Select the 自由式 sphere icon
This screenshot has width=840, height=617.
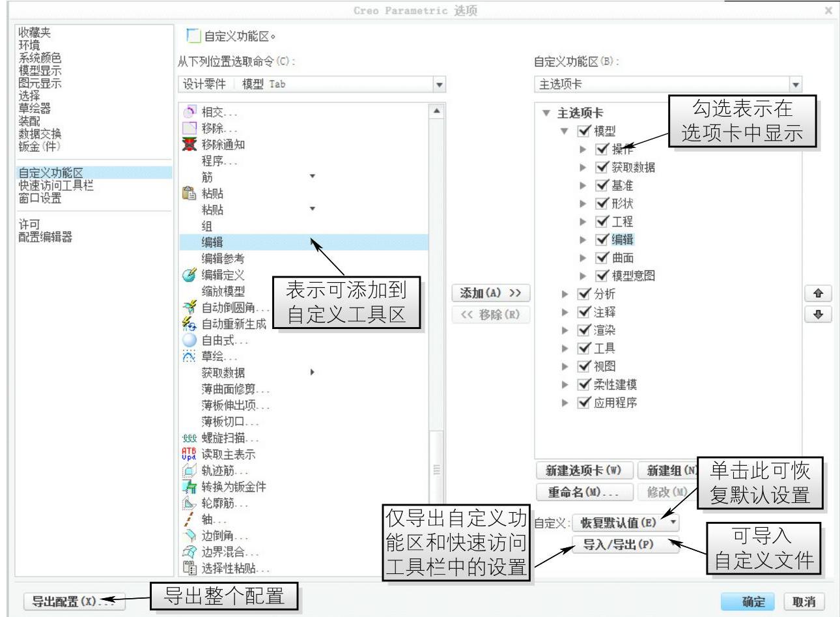189,340
